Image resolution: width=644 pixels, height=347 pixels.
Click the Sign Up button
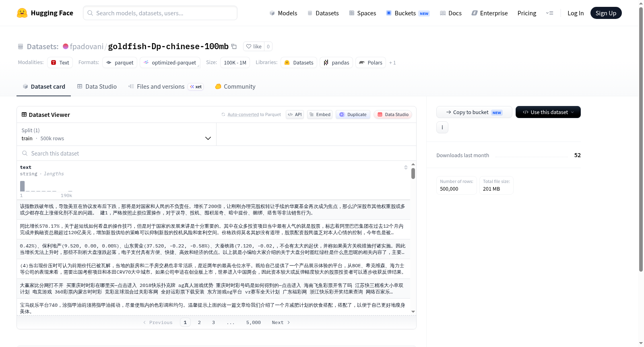[x=606, y=13]
